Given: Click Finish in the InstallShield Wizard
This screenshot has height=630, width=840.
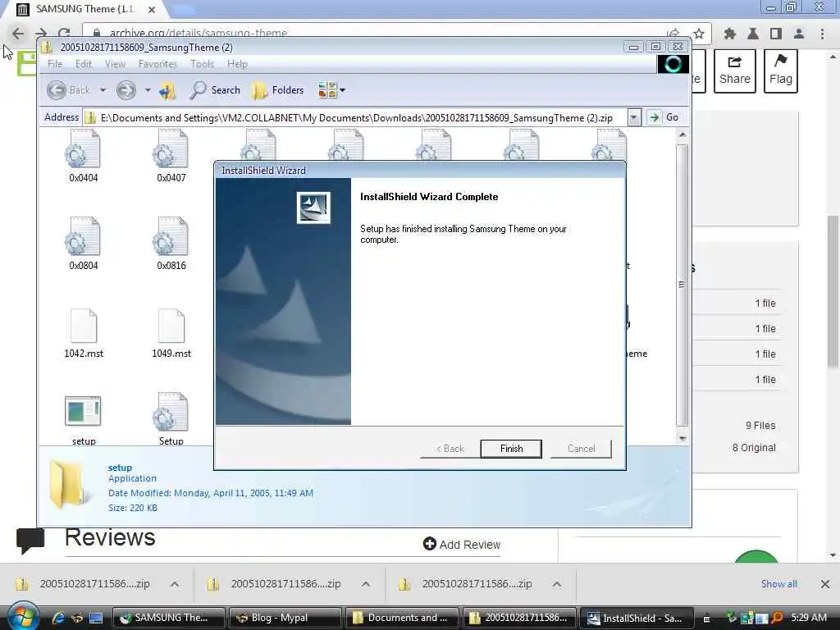Looking at the screenshot, I should click(511, 449).
